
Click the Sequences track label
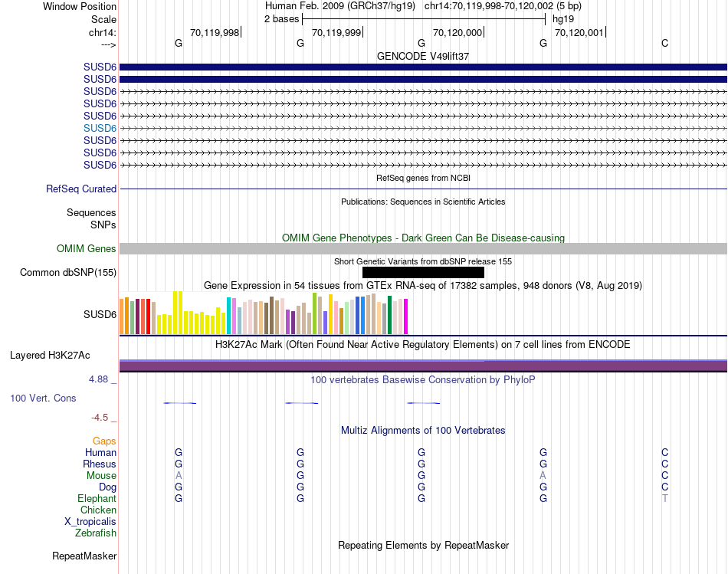coord(91,213)
